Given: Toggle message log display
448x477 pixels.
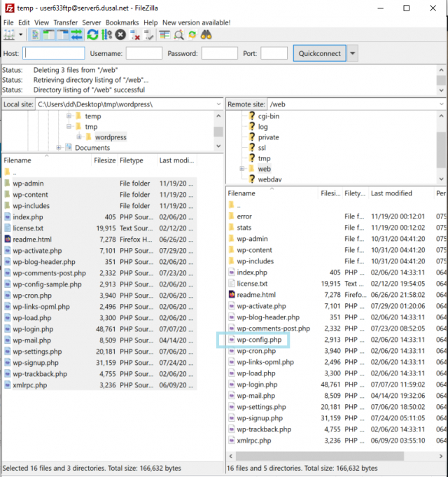Looking at the screenshot, I should click(x=35, y=35).
